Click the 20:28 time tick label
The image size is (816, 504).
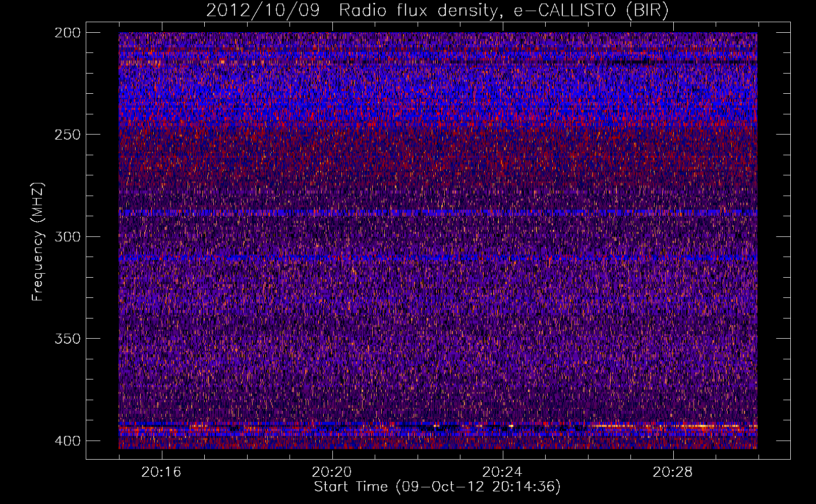pos(673,472)
